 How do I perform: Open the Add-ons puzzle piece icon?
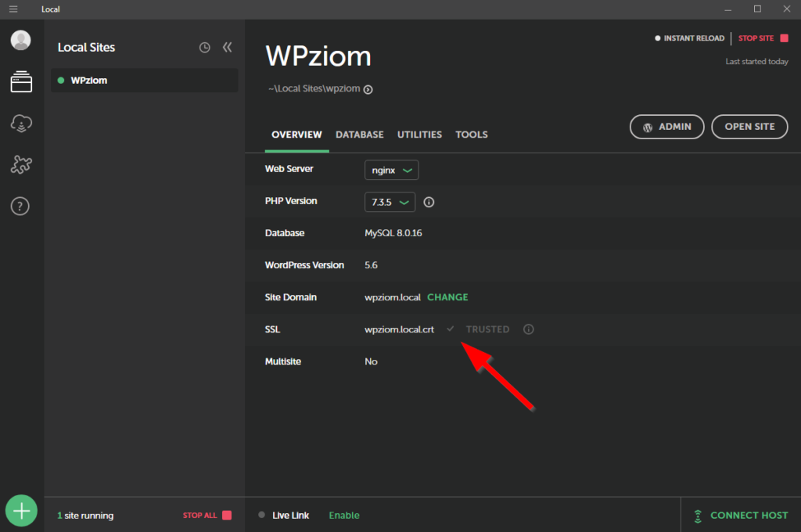click(x=21, y=164)
